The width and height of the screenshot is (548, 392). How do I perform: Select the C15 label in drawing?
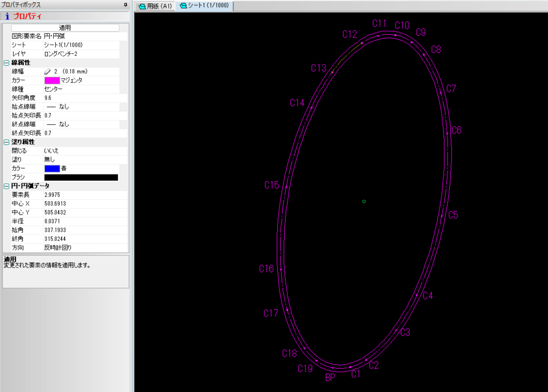(x=272, y=185)
